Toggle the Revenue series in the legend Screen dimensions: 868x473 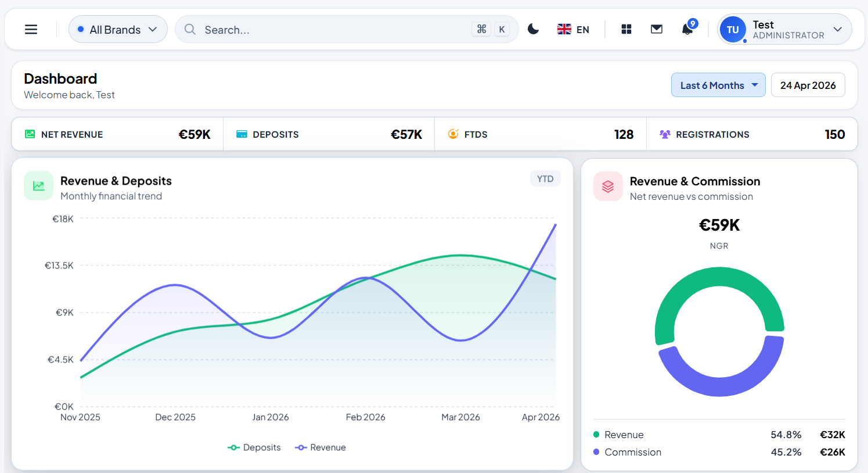(320, 447)
